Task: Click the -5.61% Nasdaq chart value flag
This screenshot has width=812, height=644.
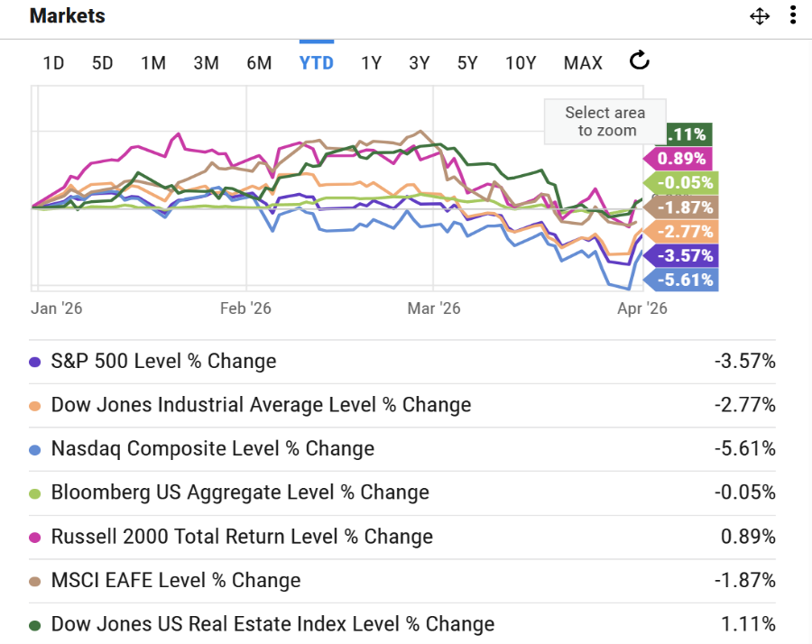Action: (685, 280)
